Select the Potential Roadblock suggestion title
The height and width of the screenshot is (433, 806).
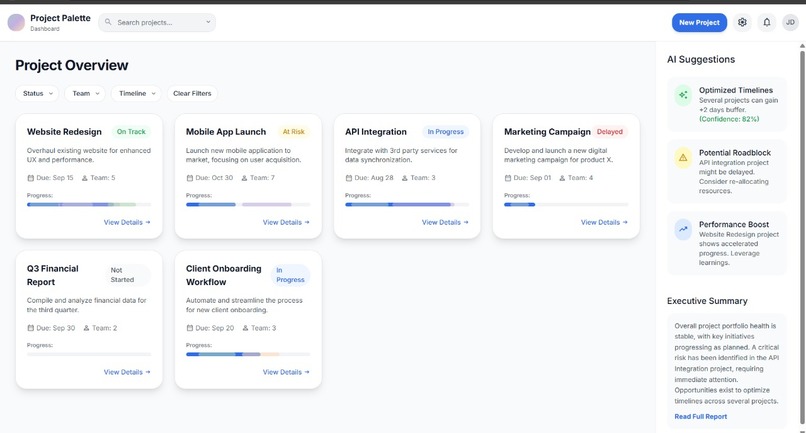point(735,153)
